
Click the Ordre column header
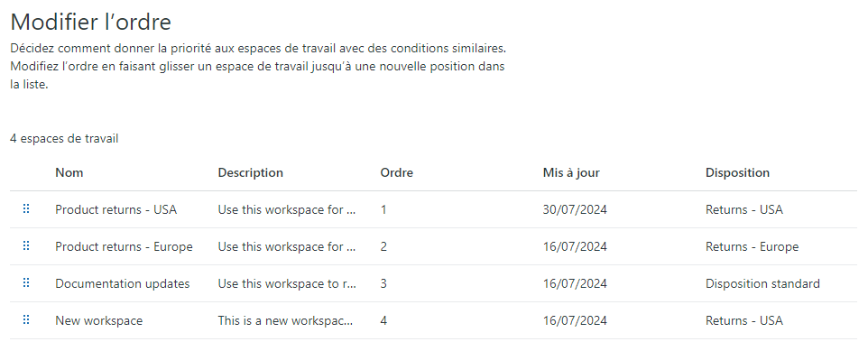coord(396,172)
